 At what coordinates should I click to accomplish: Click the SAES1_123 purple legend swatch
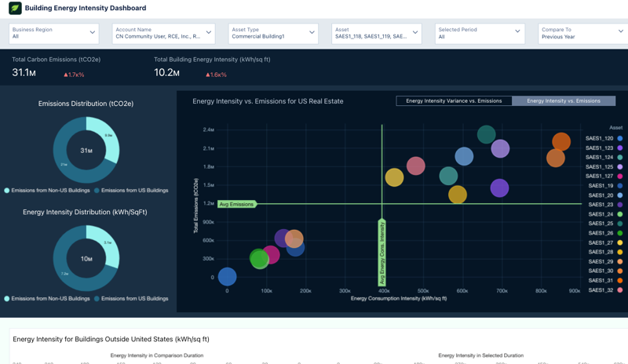(x=619, y=148)
